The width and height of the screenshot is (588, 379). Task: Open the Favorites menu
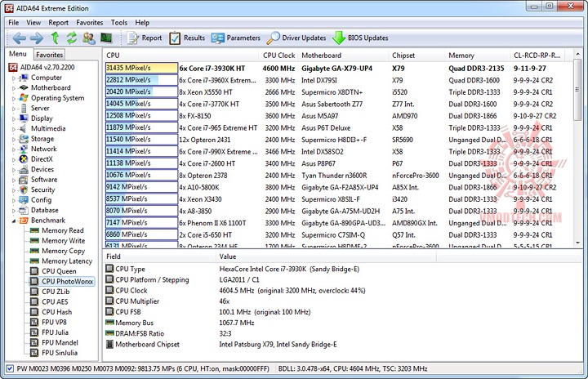[x=89, y=23]
